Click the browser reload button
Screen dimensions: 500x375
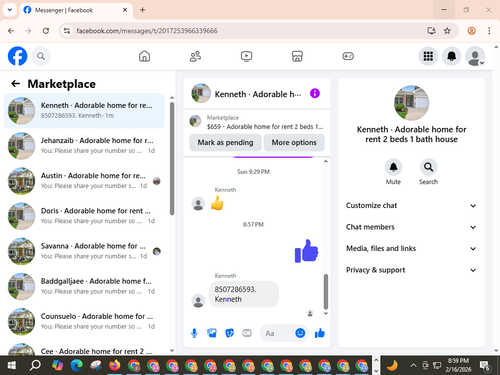tap(46, 31)
